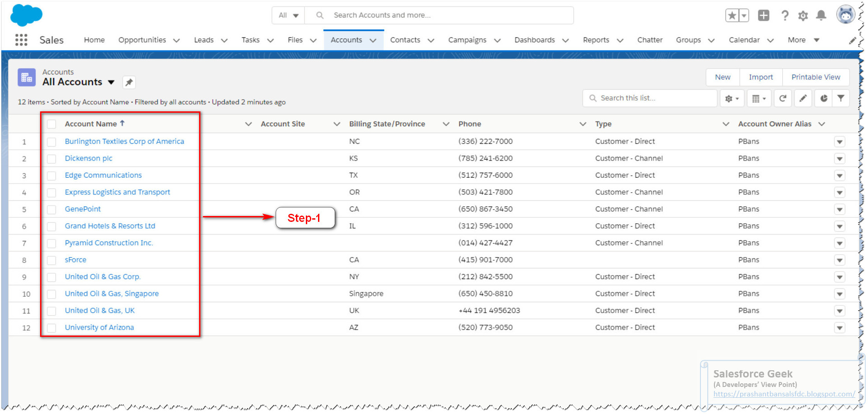Click the Search this list field

(650, 98)
